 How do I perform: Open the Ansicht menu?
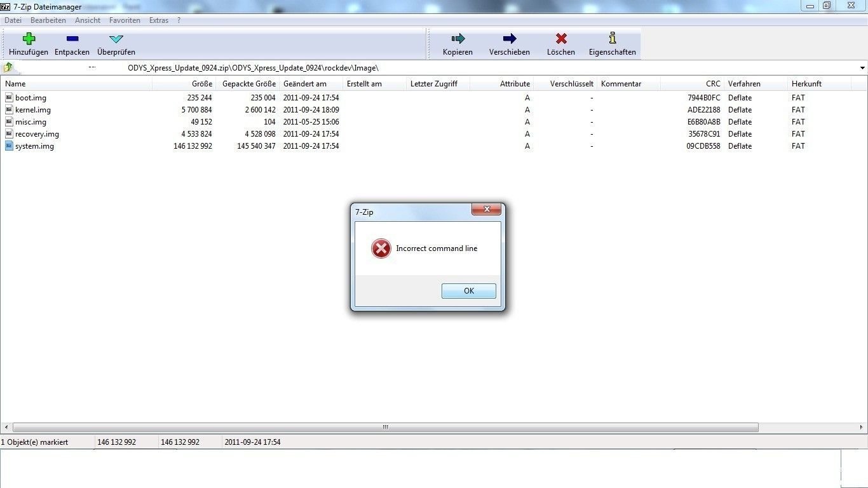(x=88, y=20)
